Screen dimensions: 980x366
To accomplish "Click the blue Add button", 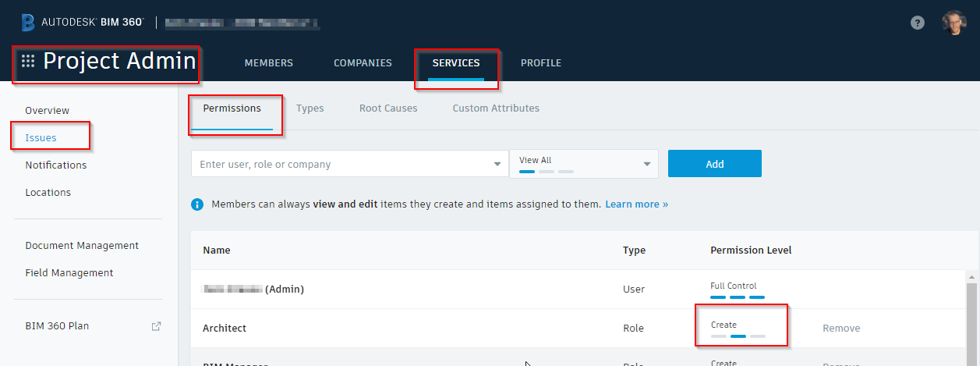I will pyautogui.click(x=714, y=164).
